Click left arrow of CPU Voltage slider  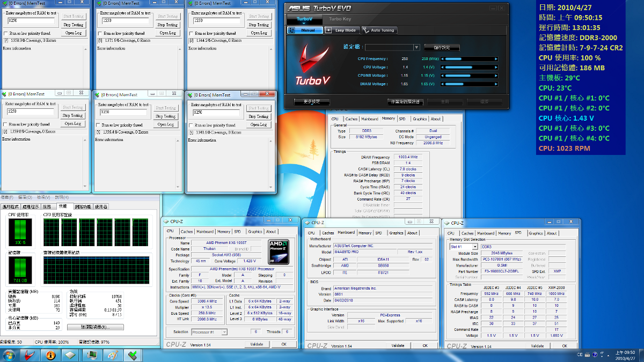443,67
